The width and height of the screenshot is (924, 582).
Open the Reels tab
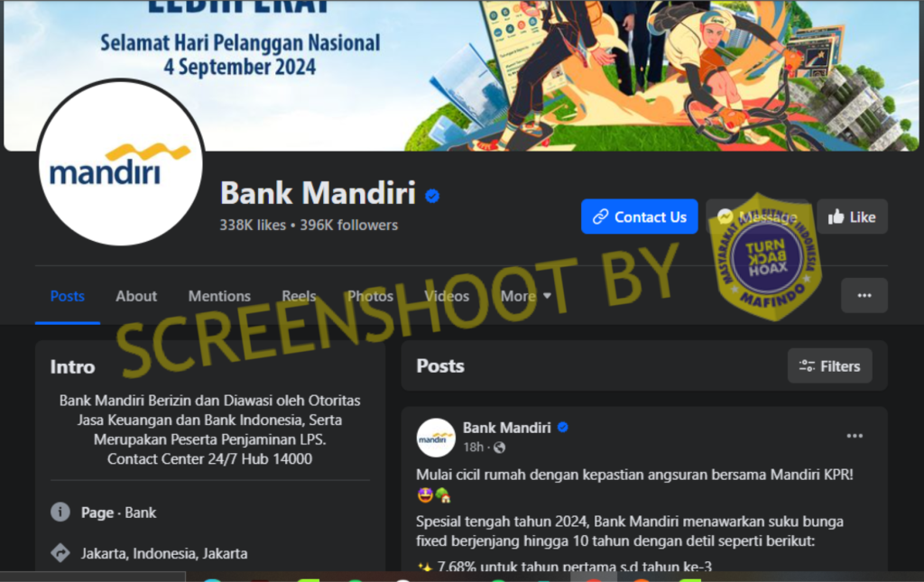299,296
